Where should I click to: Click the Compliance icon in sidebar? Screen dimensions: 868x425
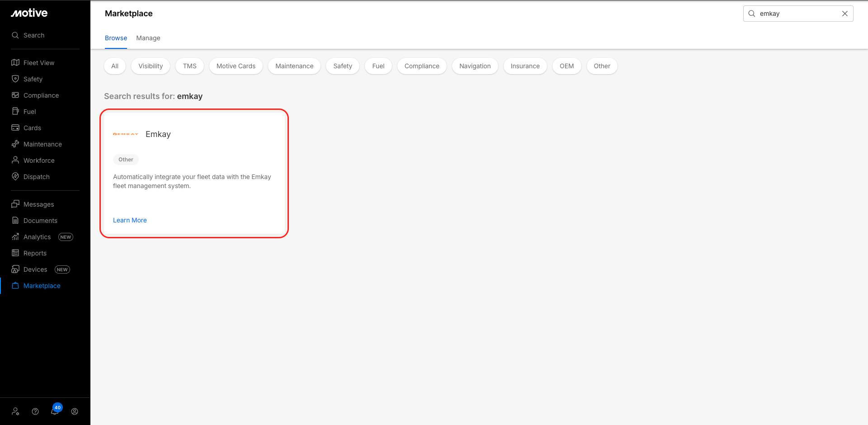click(x=15, y=95)
